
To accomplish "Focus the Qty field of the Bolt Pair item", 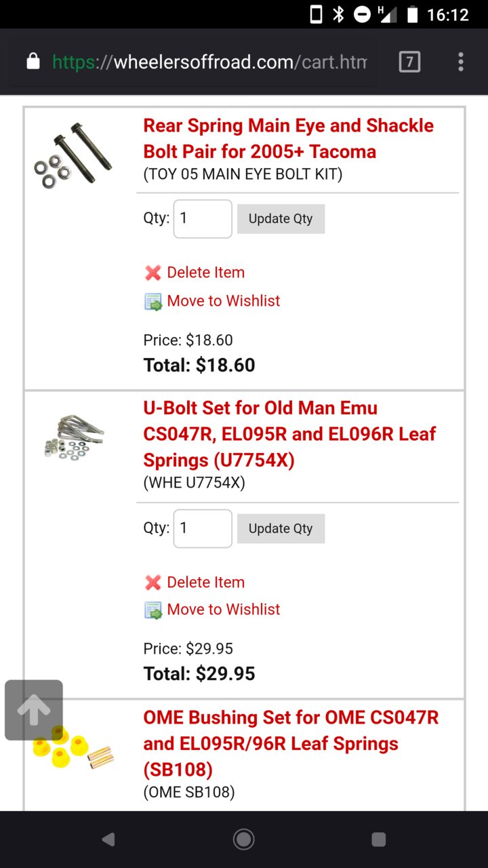I will (x=203, y=218).
